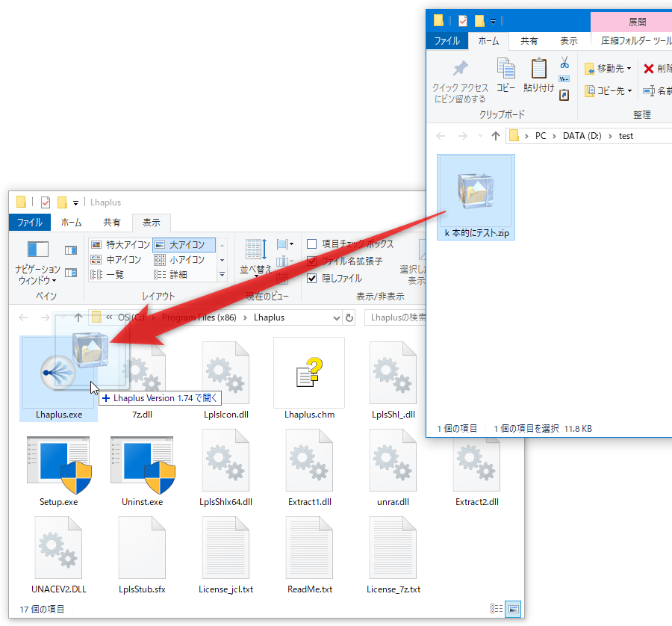Select the zip file in test window
The height and width of the screenshot is (626, 672).
tap(476, 196)
